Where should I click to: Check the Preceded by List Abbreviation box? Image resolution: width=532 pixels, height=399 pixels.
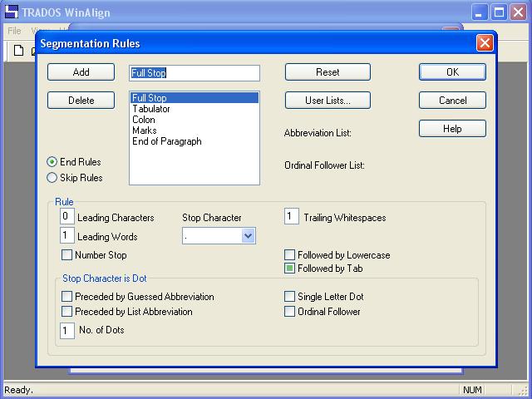(x=67, y=312)
